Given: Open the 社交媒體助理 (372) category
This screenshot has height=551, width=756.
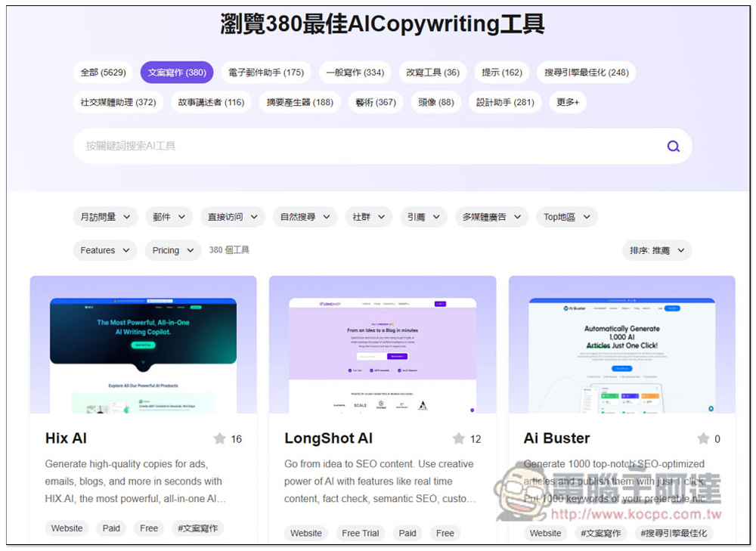Looking at the screenshot, I should [118, 102].
